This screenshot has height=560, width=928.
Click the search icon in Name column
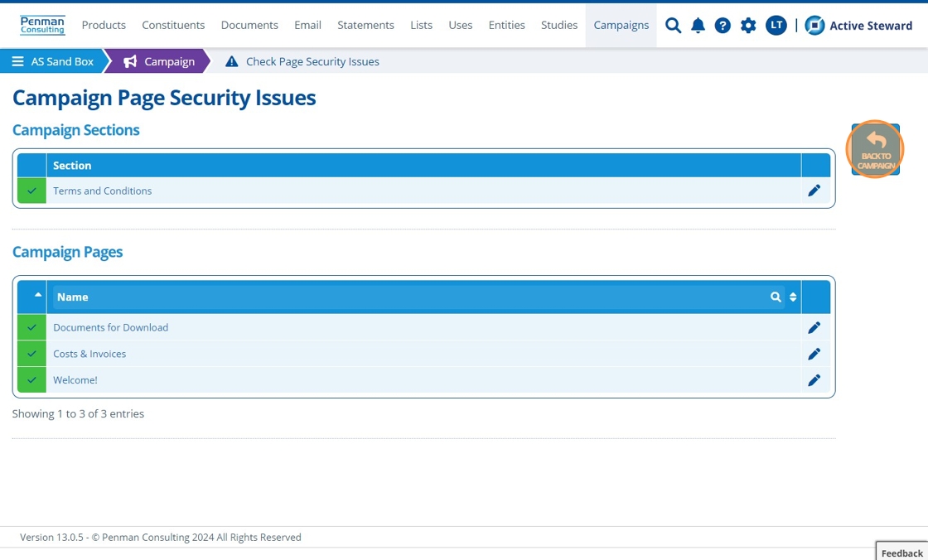click(776, 297)
